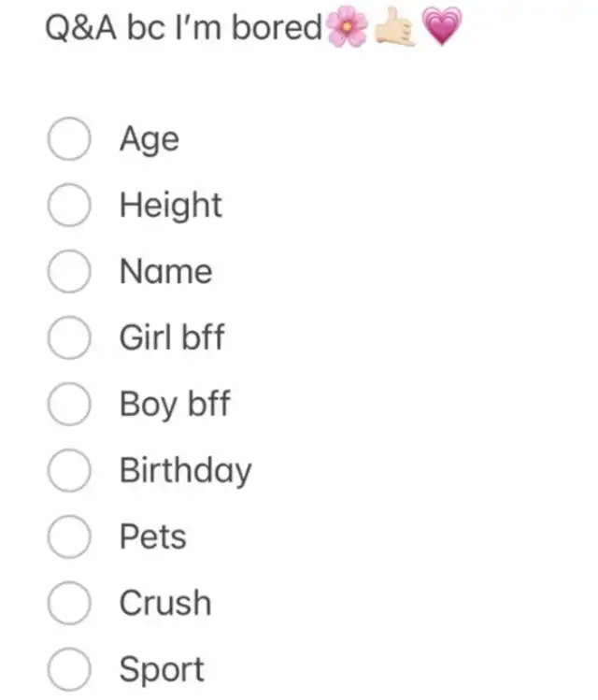
Task: Choose the Name radio option
Action: tap(69, 271)
